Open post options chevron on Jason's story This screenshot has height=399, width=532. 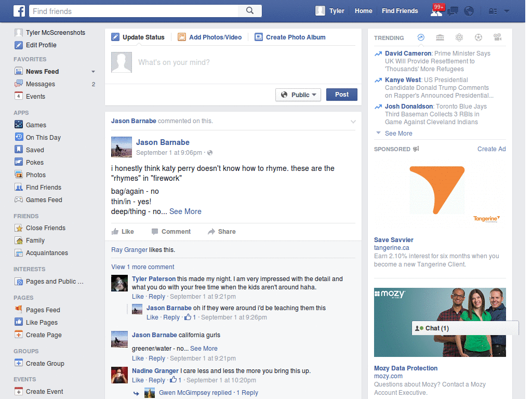353,122
